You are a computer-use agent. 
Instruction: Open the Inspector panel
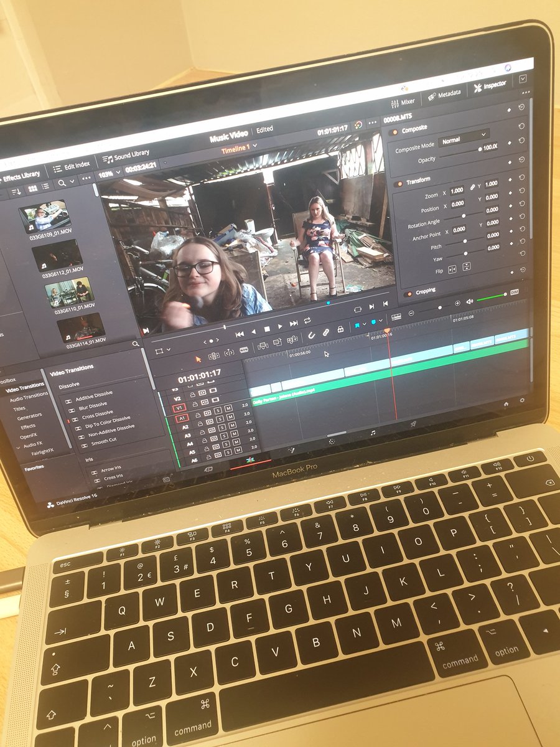pos(490,85)
